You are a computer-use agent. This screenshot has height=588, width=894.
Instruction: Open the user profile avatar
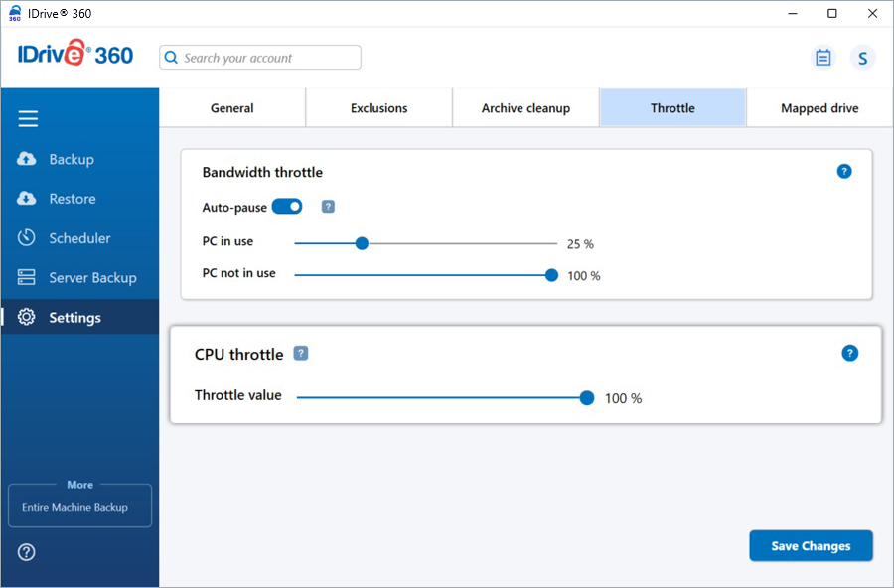862,58
